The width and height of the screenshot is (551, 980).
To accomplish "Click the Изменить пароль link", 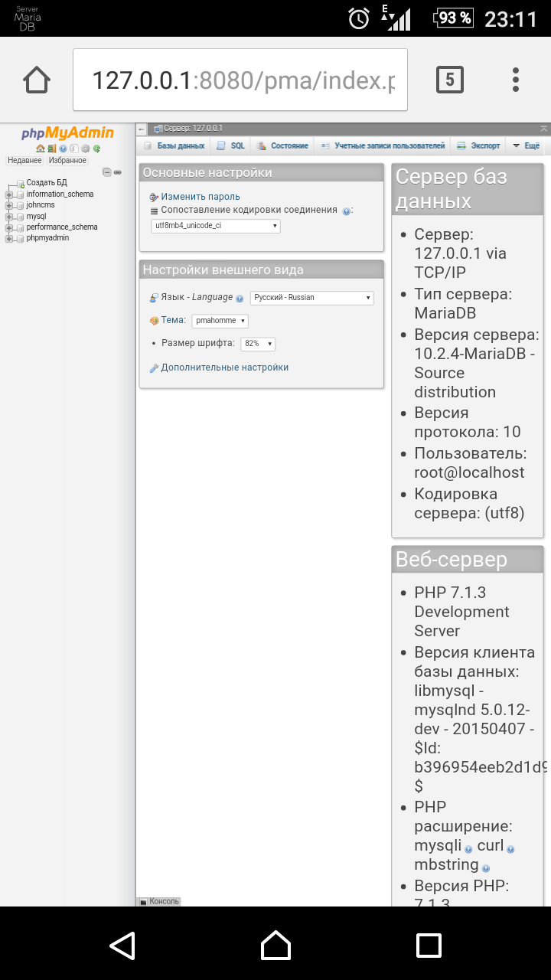I will (x=200, y=197).
